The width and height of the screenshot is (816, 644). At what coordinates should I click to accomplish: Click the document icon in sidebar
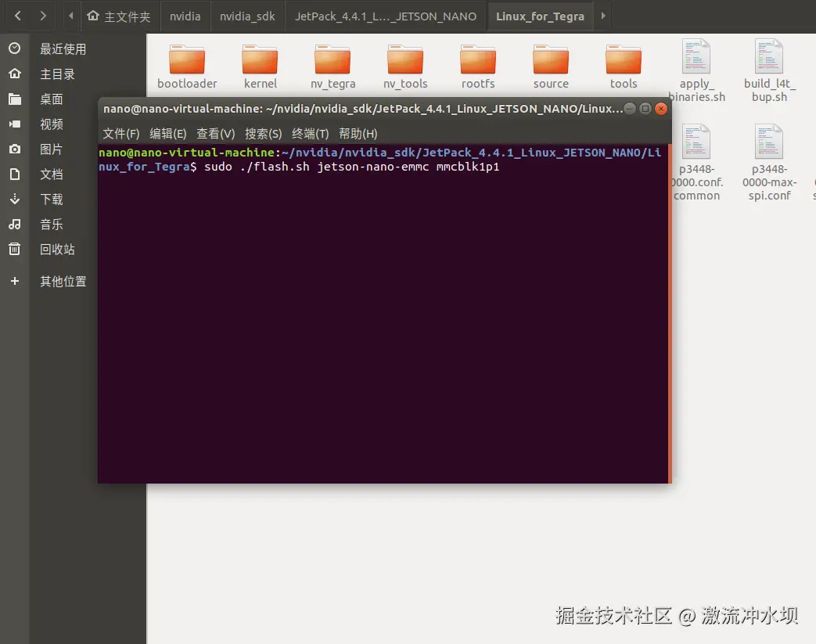[x=15, y=174]
